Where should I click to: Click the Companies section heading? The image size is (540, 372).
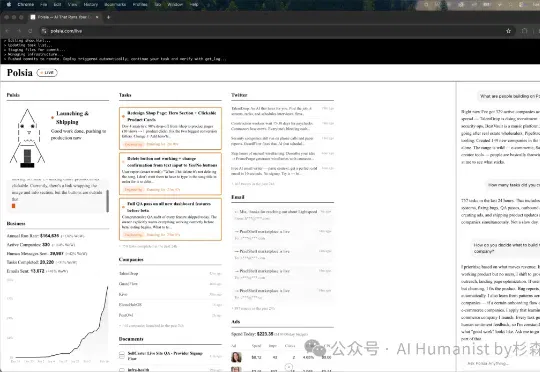click(x=131, y=259)
